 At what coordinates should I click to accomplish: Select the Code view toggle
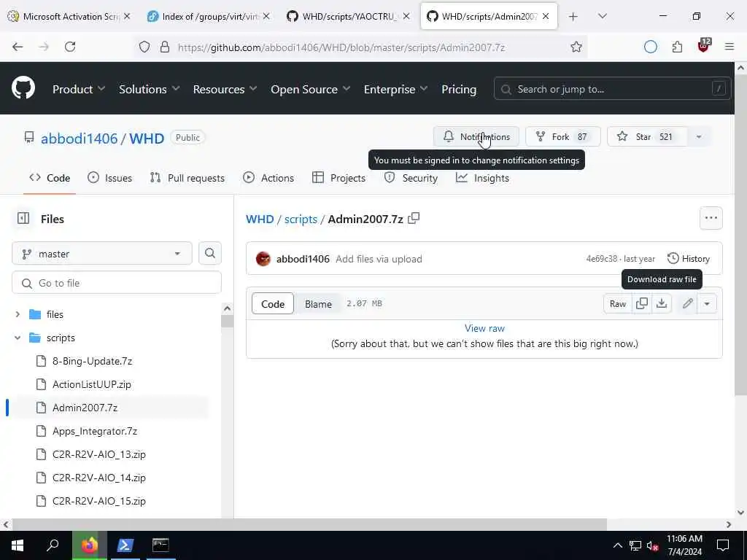(273, 304)
